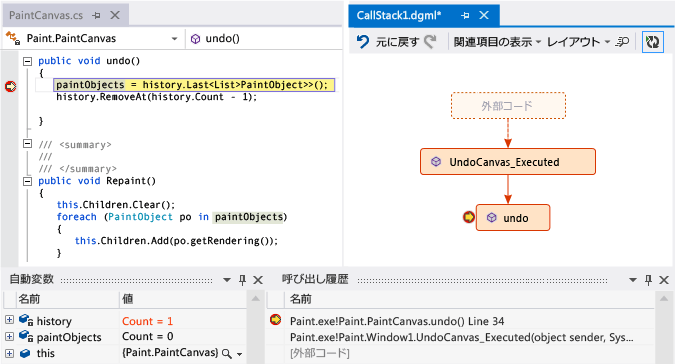Open the undo() member dropdown

click(x=222, y=39)
